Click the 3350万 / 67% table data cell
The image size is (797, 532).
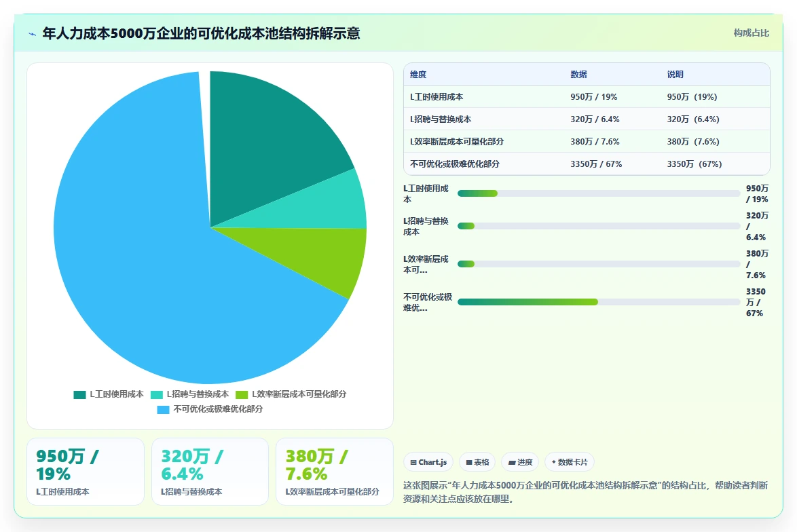(x=596, y=164)
